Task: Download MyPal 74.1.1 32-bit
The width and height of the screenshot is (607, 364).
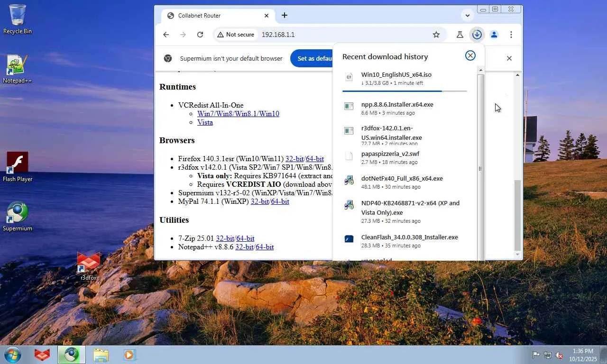Action: click(x=260, y=201)
